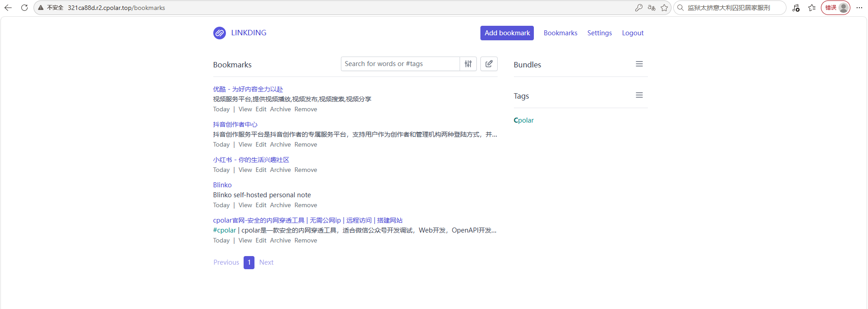Edit the 抖音创作者中心 bookmark
Viewport: 868px width, 309px height.
click(261, 144)
